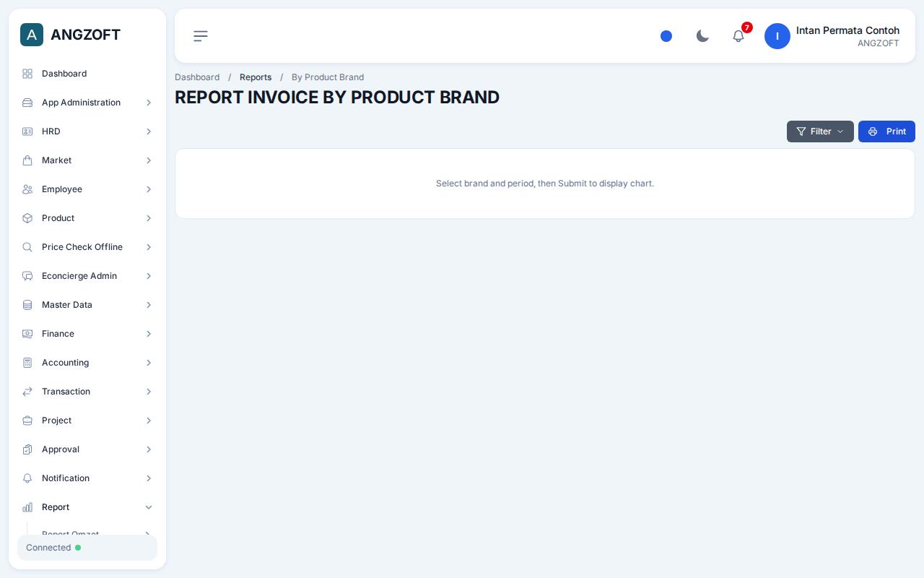The height and width of the screenshot is (578, 924).
Task: Click the Product box icon
Action: pos(27,218)
